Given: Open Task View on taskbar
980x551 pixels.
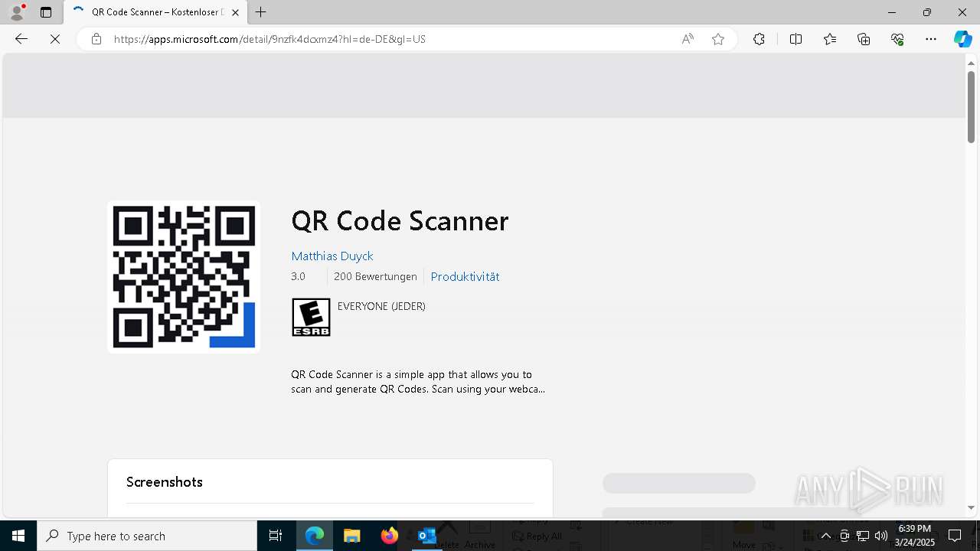Looking at the screenshot, I should (x=276, y=536).
